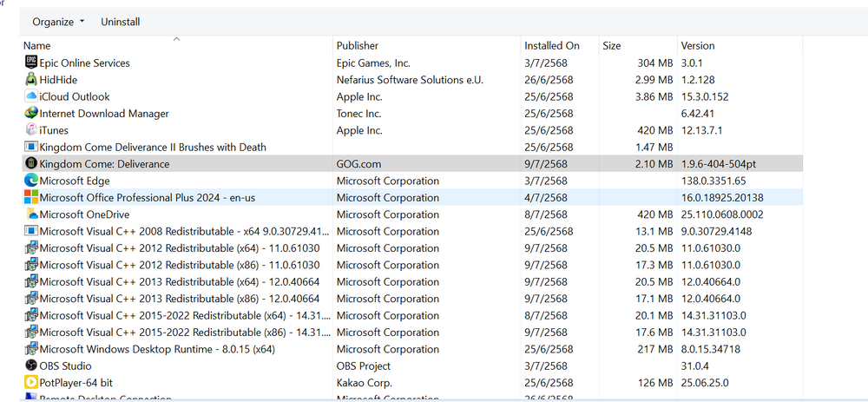The height and width of the screenshot is (402, 868).
Task: Click the Microsoft OneDrive icon
Action: coord(31,214)
